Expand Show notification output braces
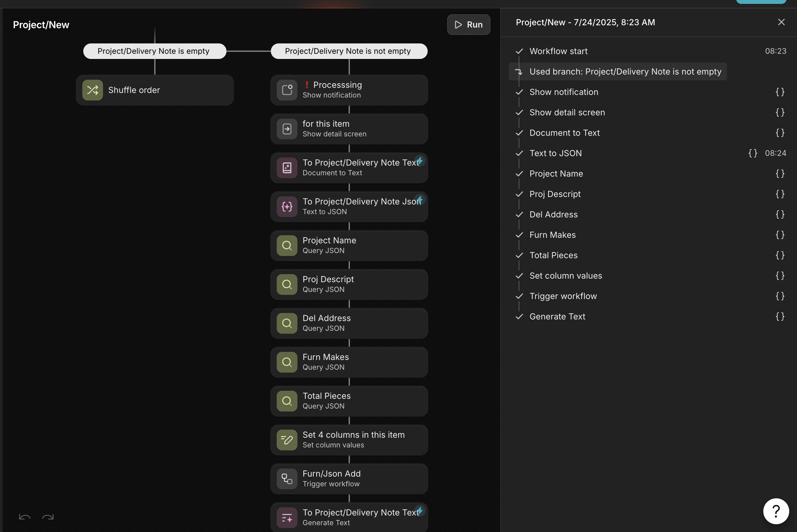Screen dimensions: 797x532 (x=780, y=92)
